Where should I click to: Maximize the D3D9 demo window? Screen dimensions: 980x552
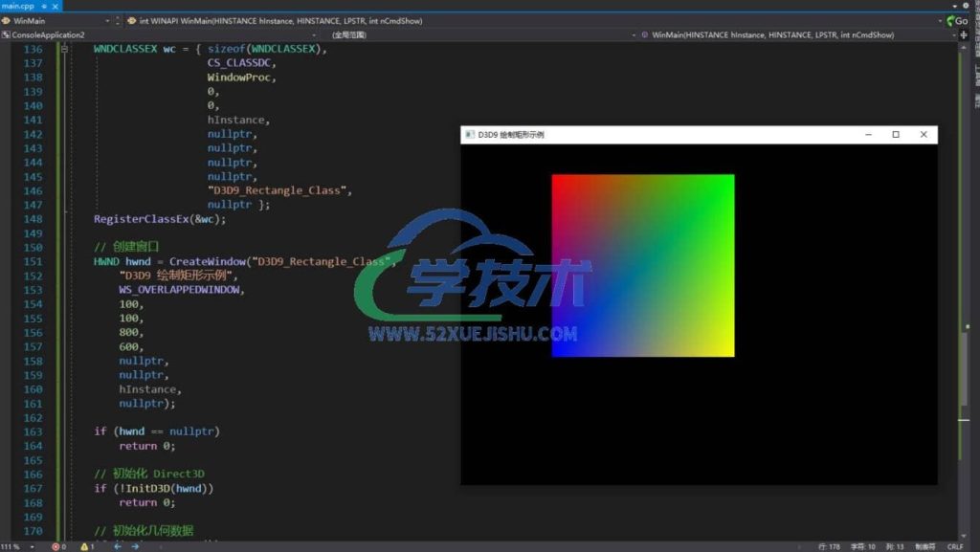[x=896, y=135]
